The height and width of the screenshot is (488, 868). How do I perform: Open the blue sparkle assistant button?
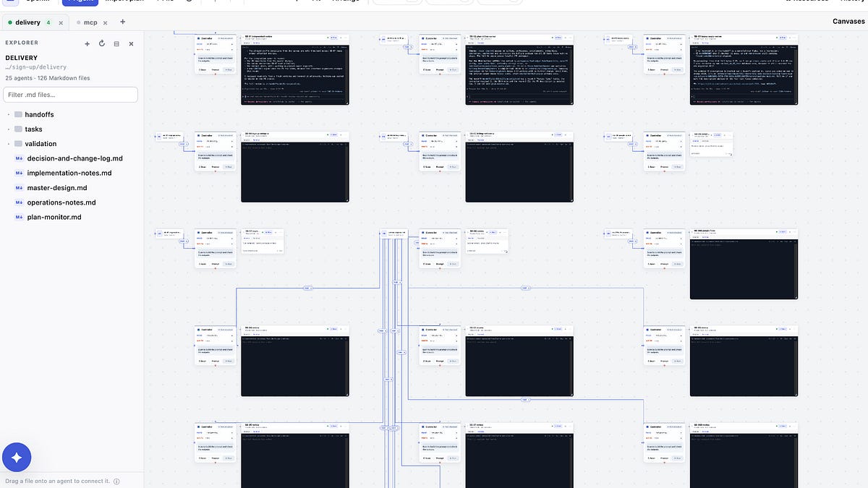point(17,457)
